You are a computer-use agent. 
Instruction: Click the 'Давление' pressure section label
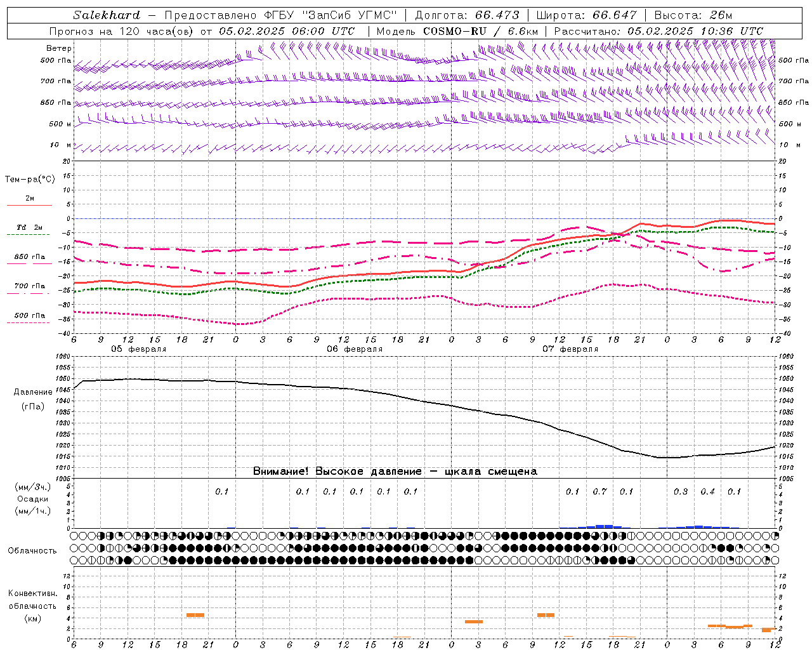click(33, 392)
